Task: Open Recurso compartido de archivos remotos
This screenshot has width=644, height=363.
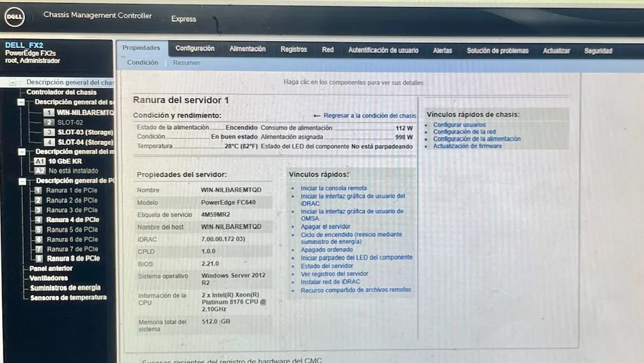Action: 356,290
